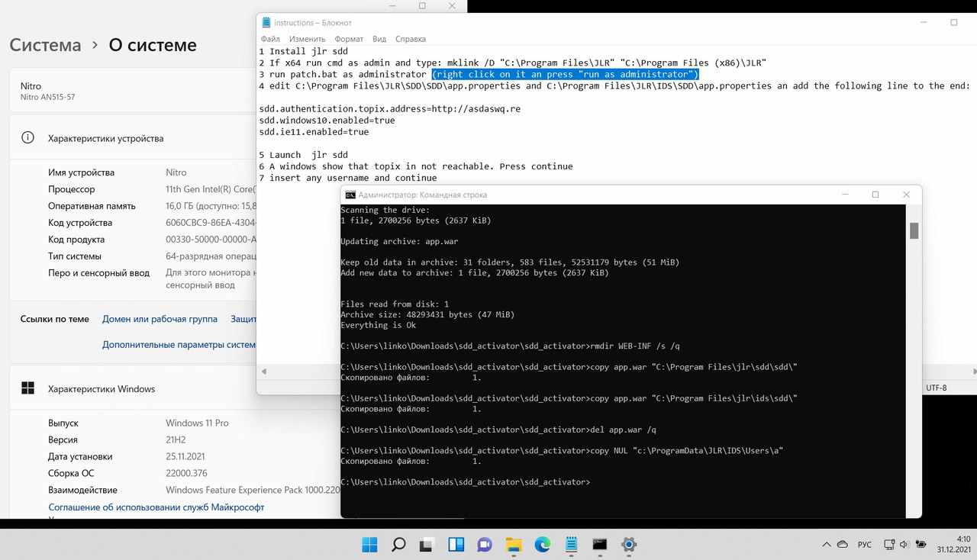The height and width of the screenshot is (560, 977).
Task: Maximize the instructions Notepad window
Action: pos(953,23)
